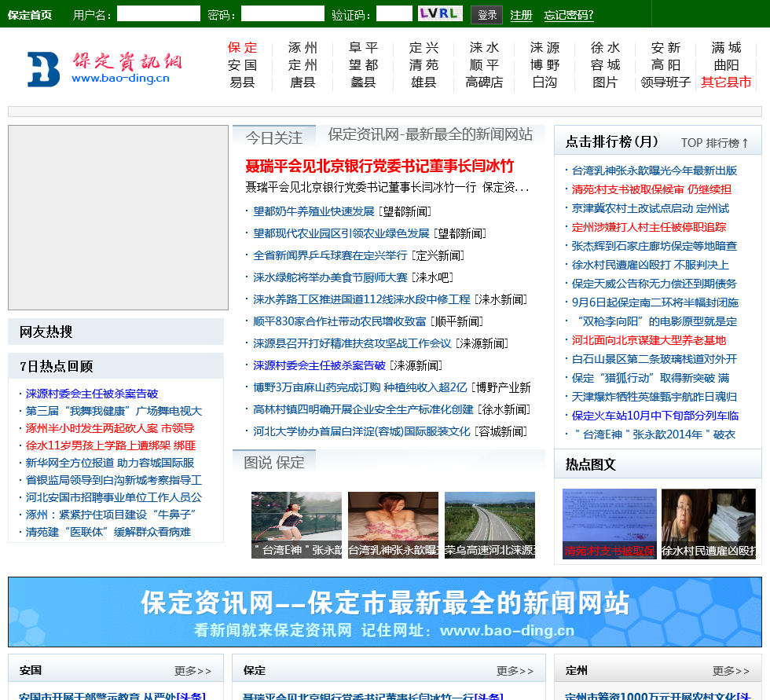The image size is (770, 700).
Task: Open headline 聂瑞平会见北京银行党委书记
Action: click(379, 166)
